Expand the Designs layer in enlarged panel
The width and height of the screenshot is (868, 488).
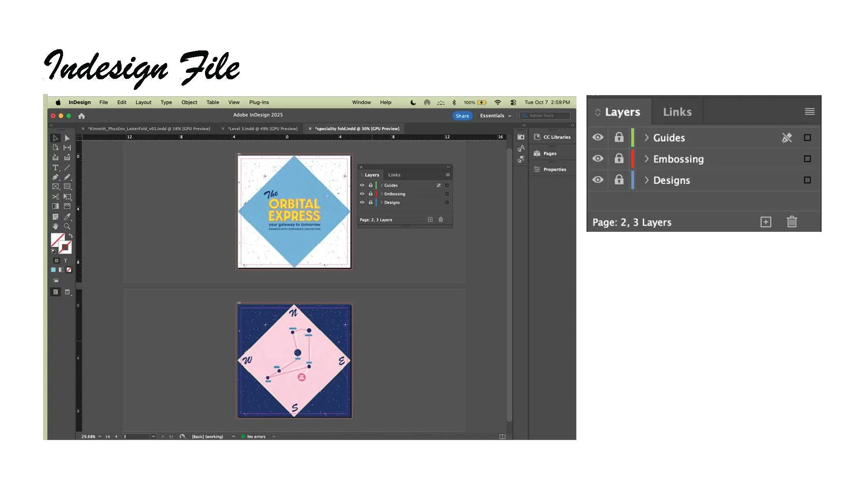[646, 180]
